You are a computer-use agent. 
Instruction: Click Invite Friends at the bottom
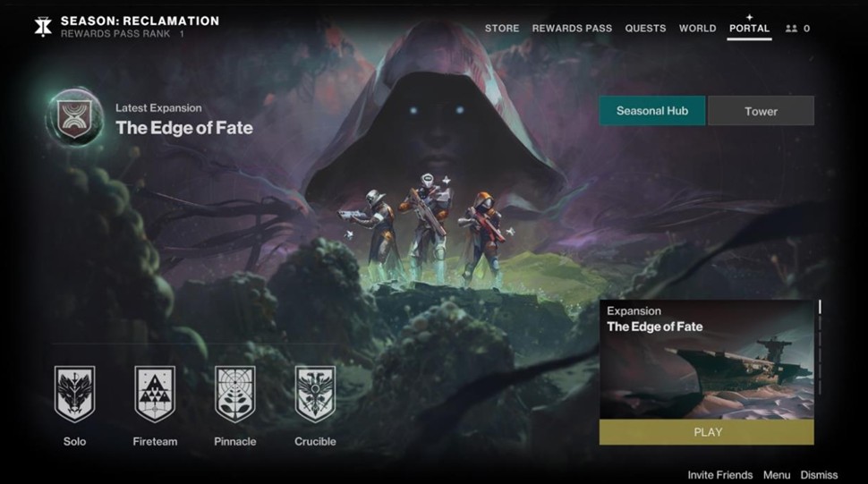pyautogui.click(x=720, y=474)
